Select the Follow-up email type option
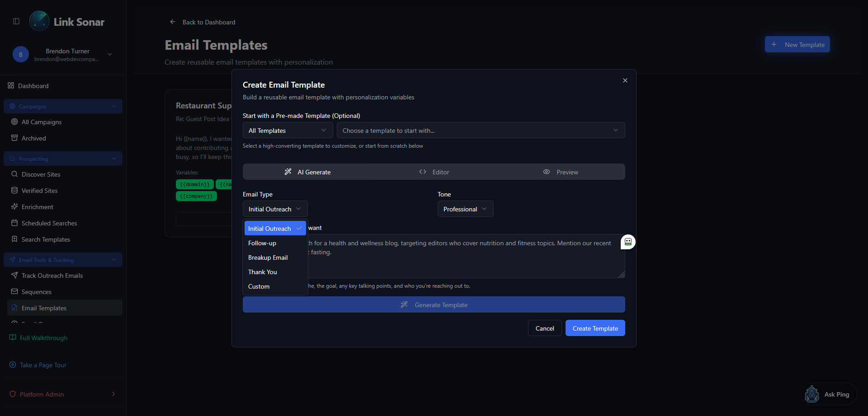Viewport: 868px width, 416px height. (x=262, y=243)
